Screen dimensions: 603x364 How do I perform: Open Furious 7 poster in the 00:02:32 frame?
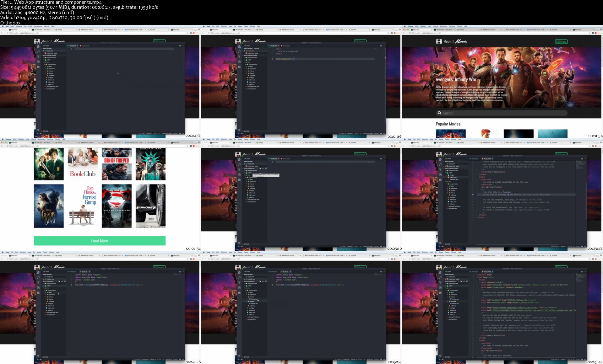pos(150,206)
